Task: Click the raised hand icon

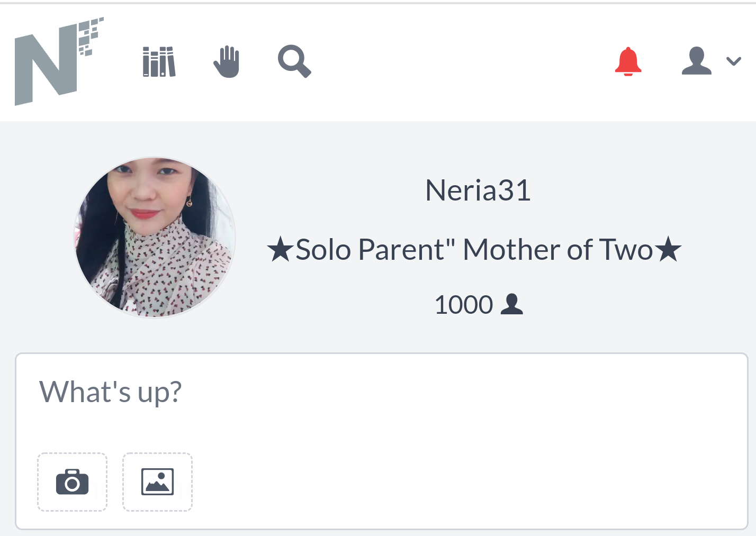Action: [x=227, y=61]
